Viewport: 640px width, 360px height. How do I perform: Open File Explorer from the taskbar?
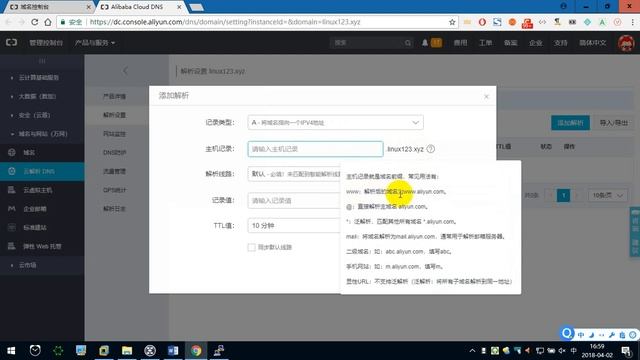pos(127,351)
